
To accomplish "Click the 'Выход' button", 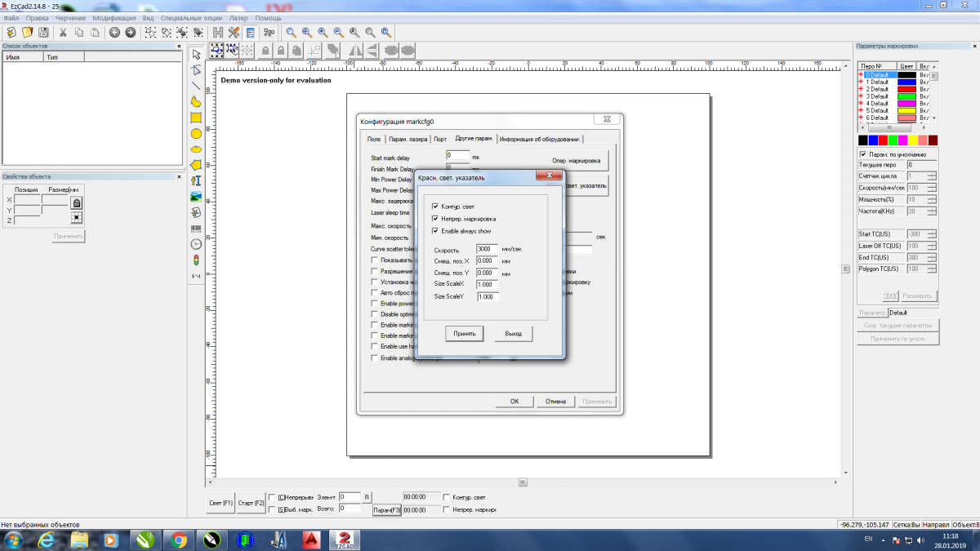I will coord(513,334).
